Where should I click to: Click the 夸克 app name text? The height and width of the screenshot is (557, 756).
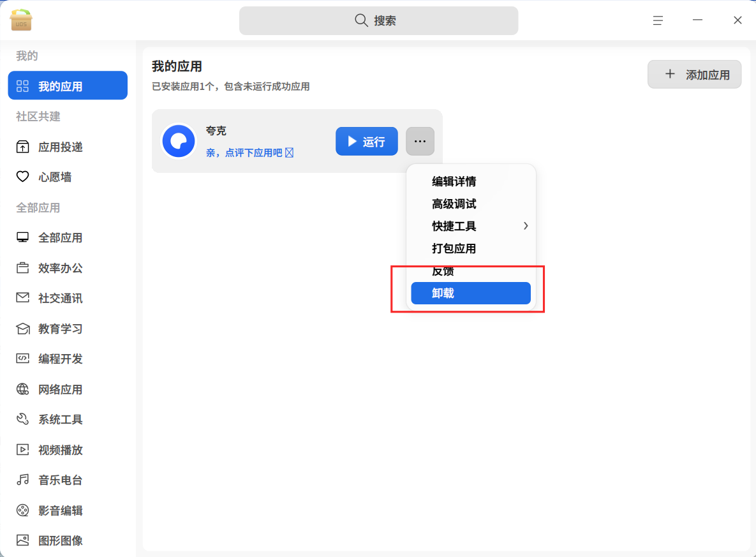(216, 131)
